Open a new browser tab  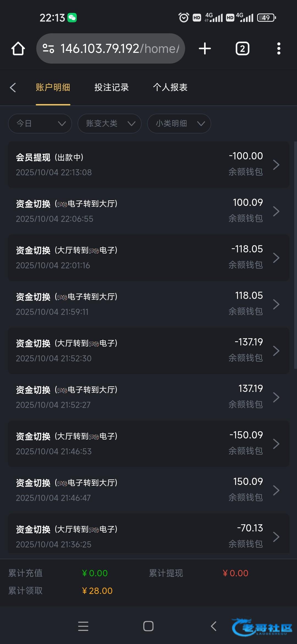(205, 49)
